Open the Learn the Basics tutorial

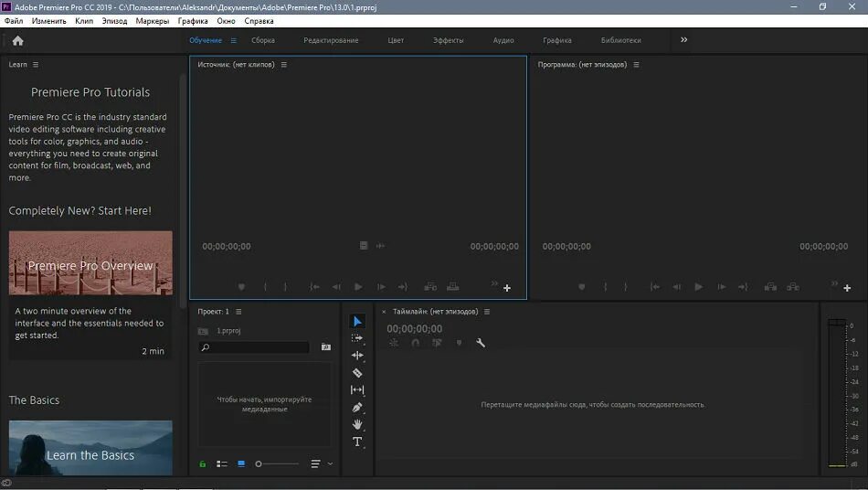[x=90, y=448]
